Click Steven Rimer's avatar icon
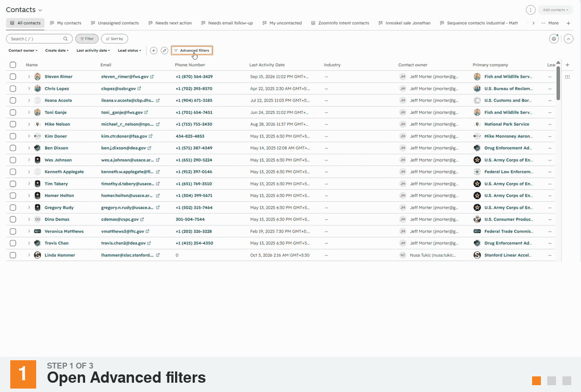The image size is (581, 392). (x=38, y=77)
